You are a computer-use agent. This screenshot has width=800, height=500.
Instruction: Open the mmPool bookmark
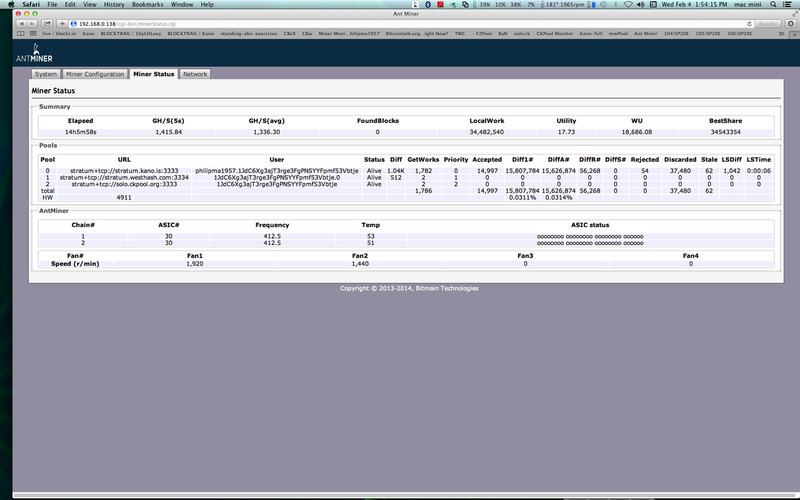pyautogui.click(x=618, y=34)
